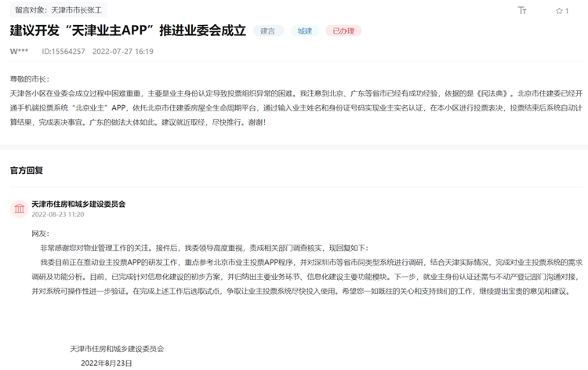This screenshot has width=588, height=370.
Task: Click the 城建 tag
Action: [304, 31]
